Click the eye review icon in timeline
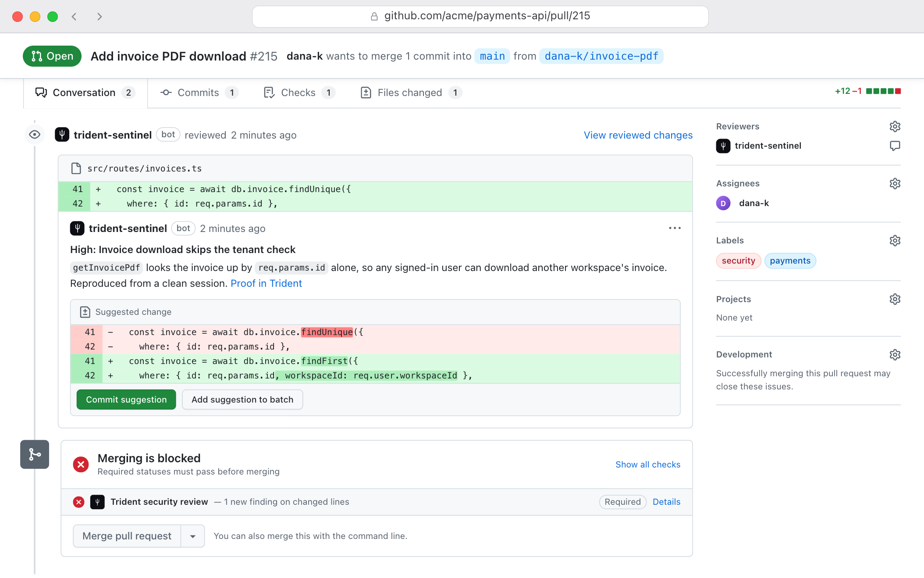Screen dimensions: 924x578 click(x=35, y=135)
